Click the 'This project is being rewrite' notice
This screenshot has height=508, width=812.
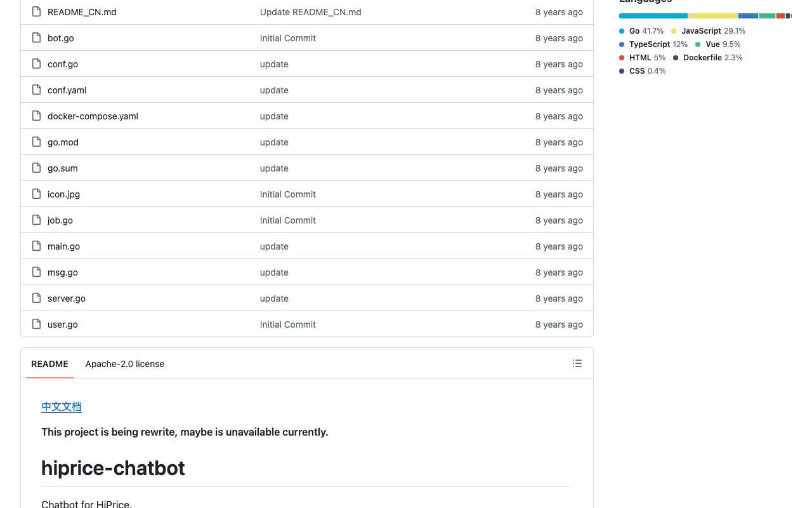pos(185,432)
